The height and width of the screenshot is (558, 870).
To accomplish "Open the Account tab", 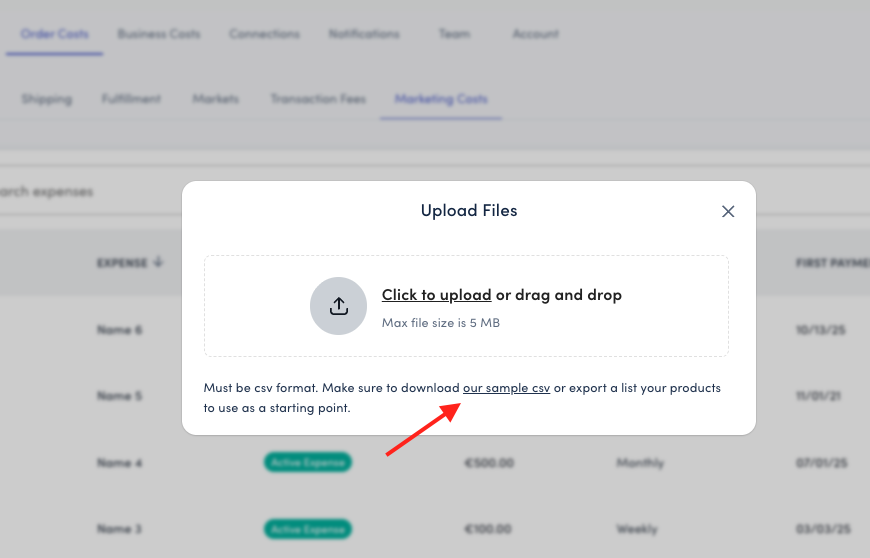I will [x=535, y=34].
